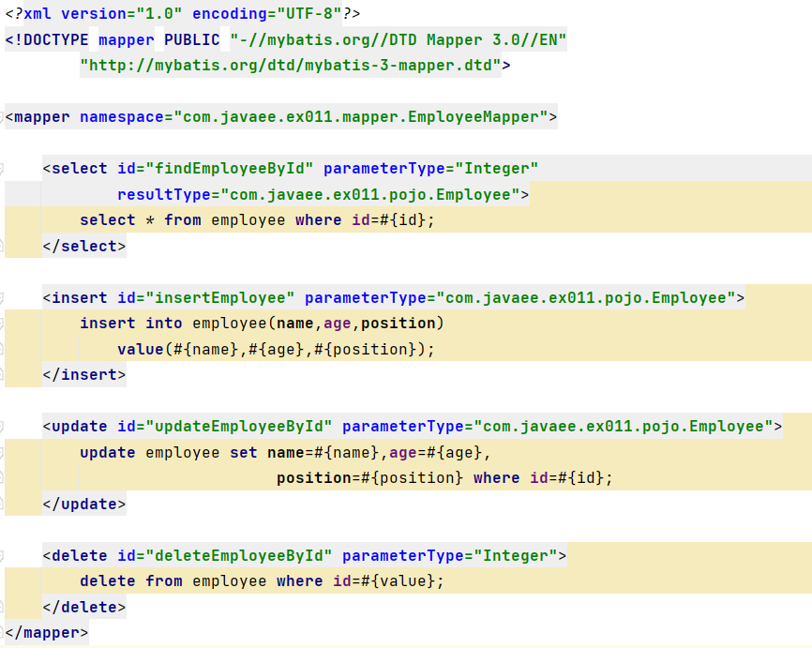This screenshot has height=648, width=812.
Task: Click #{id} in the select query
Action: pyautogui.click(x=403, y=220)
